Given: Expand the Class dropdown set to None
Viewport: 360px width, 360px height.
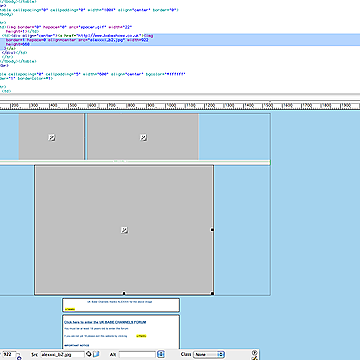Looking at the screenshot, I should click(x=209, y=354).
